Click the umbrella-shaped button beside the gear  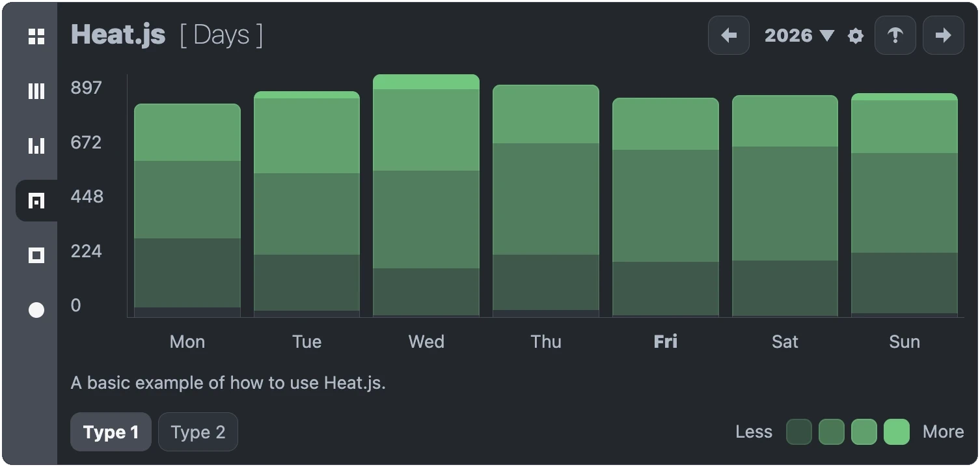coord(895,35)
